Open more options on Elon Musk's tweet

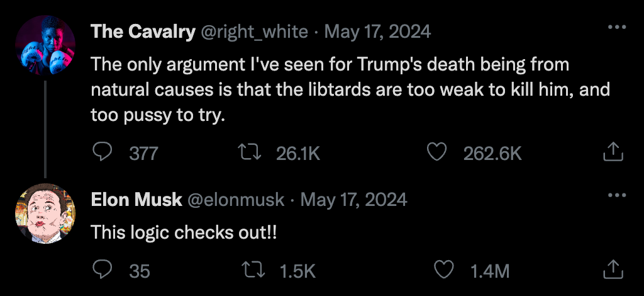pos(617,195)
